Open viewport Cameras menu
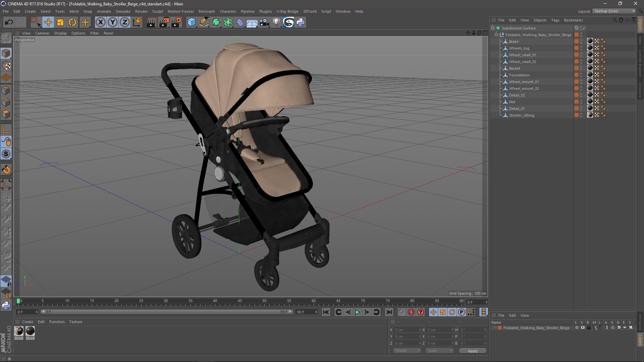 pos(42,33)
